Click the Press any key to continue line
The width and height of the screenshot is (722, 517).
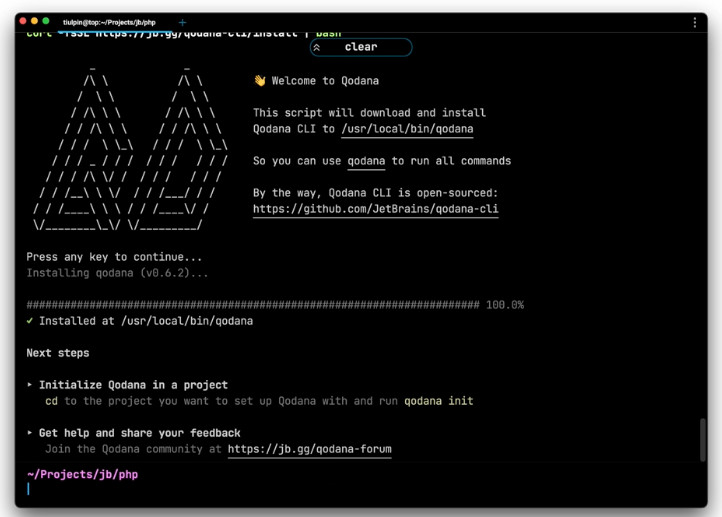pos(114,257)
